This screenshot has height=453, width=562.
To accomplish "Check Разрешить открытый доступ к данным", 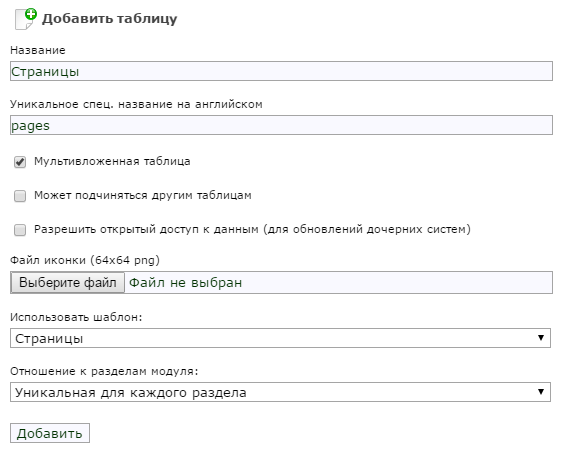I will 20,230.
